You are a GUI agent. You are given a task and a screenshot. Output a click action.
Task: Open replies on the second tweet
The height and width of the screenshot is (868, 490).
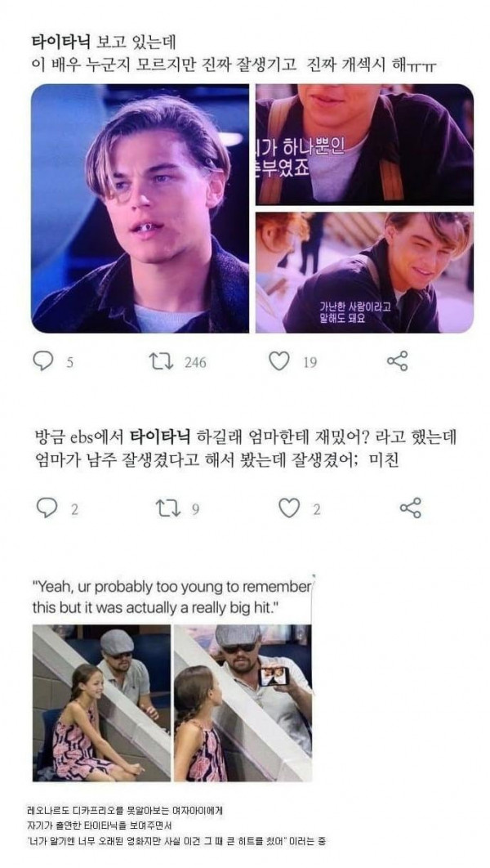47,508
